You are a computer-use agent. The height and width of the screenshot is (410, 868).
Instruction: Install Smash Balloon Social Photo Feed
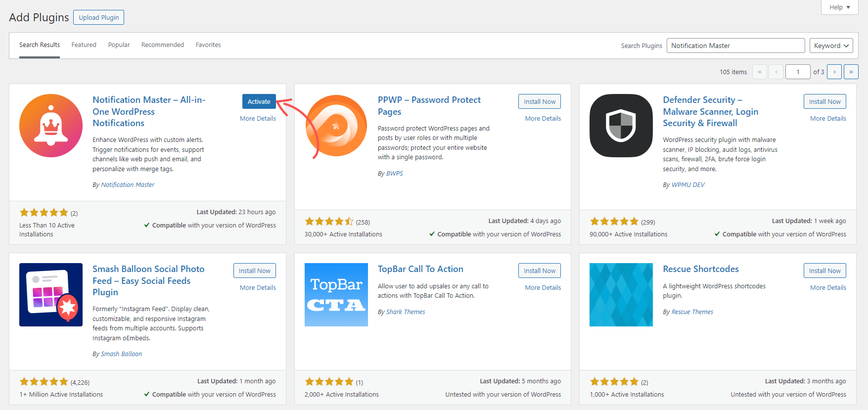tap(255, 271)
